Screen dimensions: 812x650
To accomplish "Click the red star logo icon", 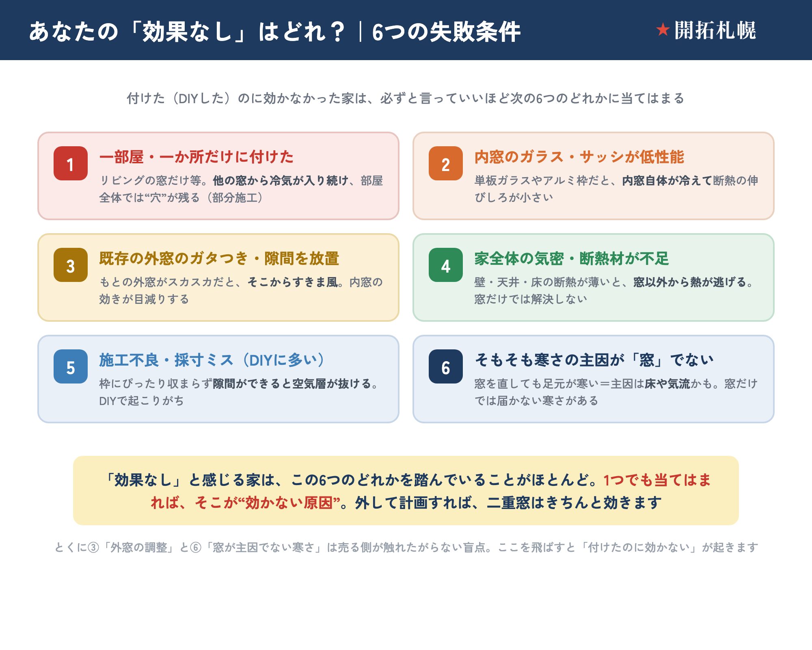I will (663, 30).
